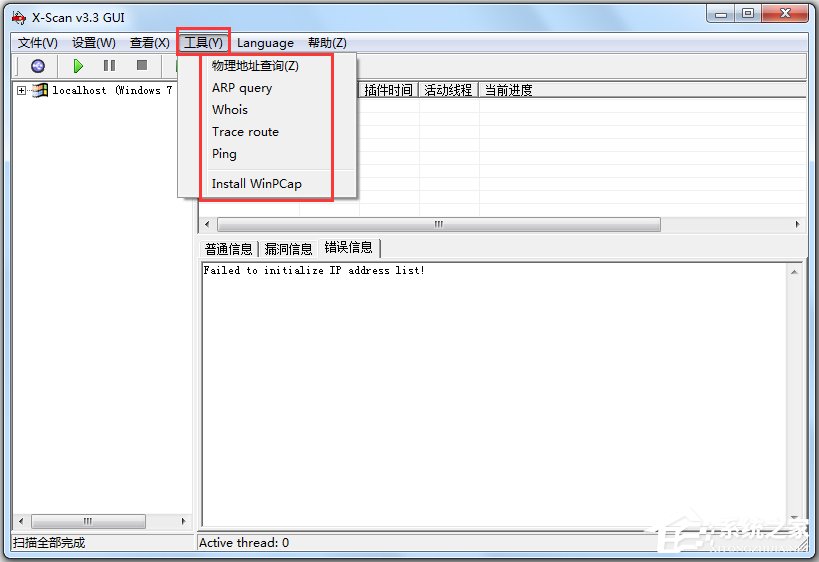Screen dimensions: 819x562
Task: Click right arrow of tree pane scrollbar
Action: [183, 521]
